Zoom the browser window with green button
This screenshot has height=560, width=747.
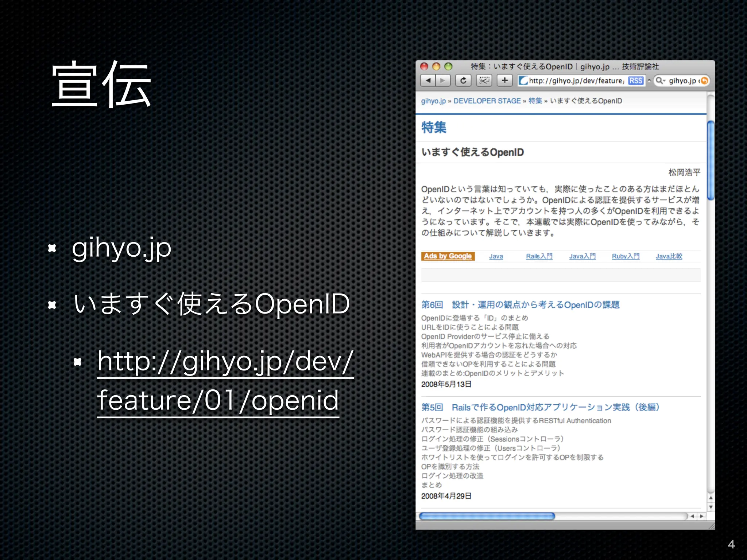(448, 66)
